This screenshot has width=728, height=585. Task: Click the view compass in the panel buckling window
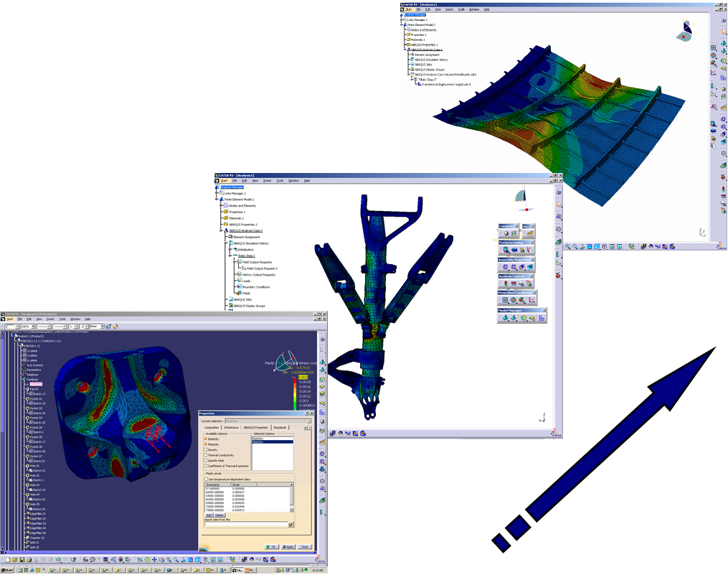click(x=685, y=30)
